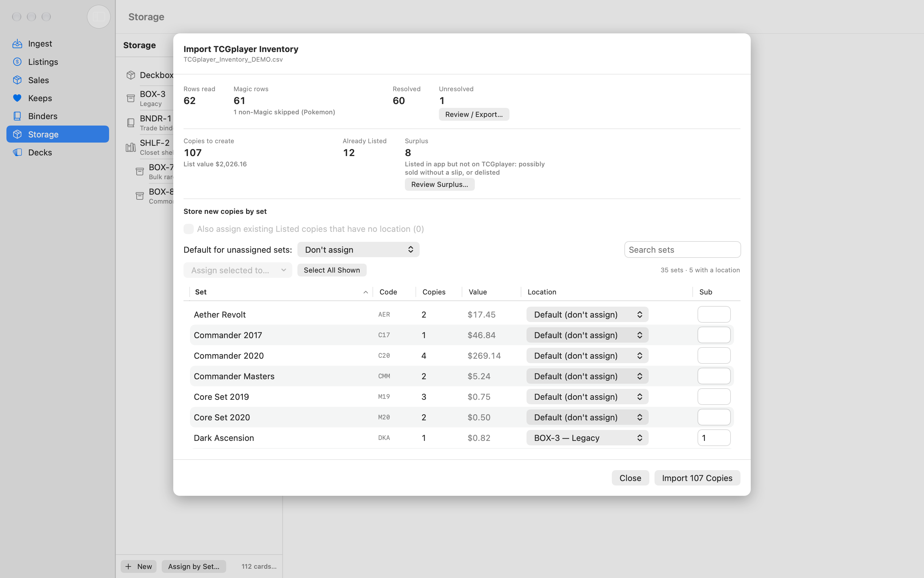Click the BNDR-1 binder icon

[131, 123]
